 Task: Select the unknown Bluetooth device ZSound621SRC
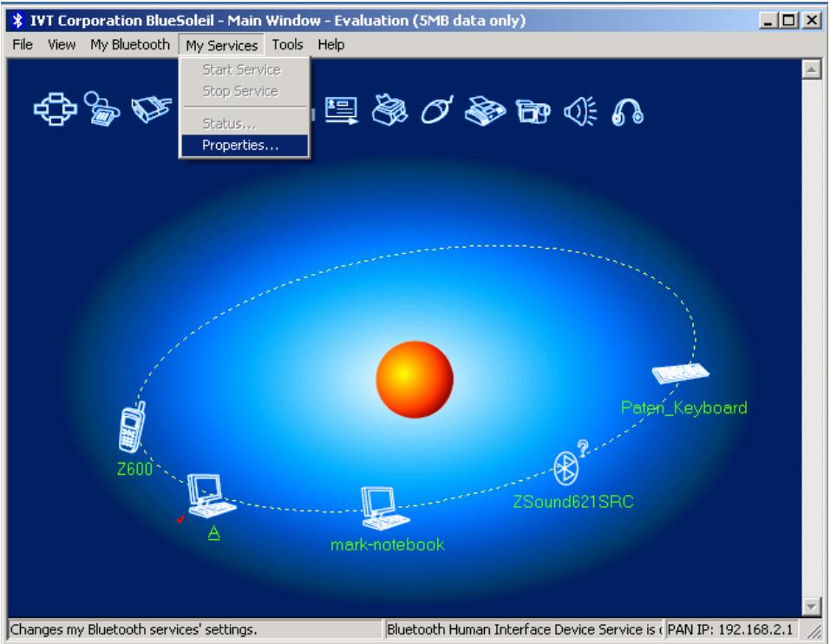pos(570,463)
